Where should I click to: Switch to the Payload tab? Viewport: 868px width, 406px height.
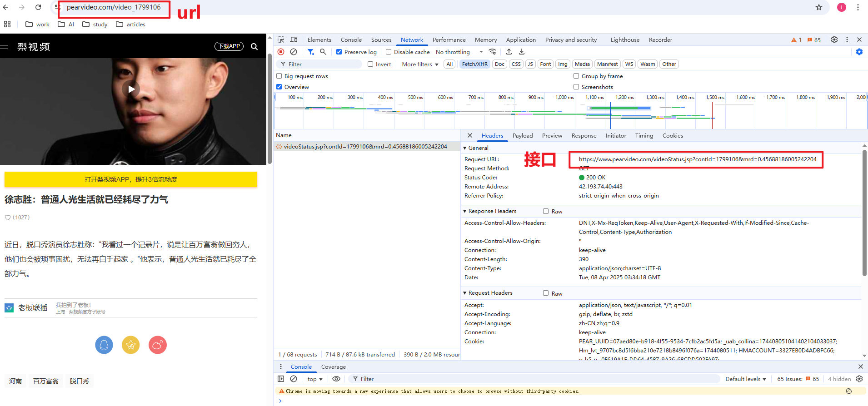(523, 135)
